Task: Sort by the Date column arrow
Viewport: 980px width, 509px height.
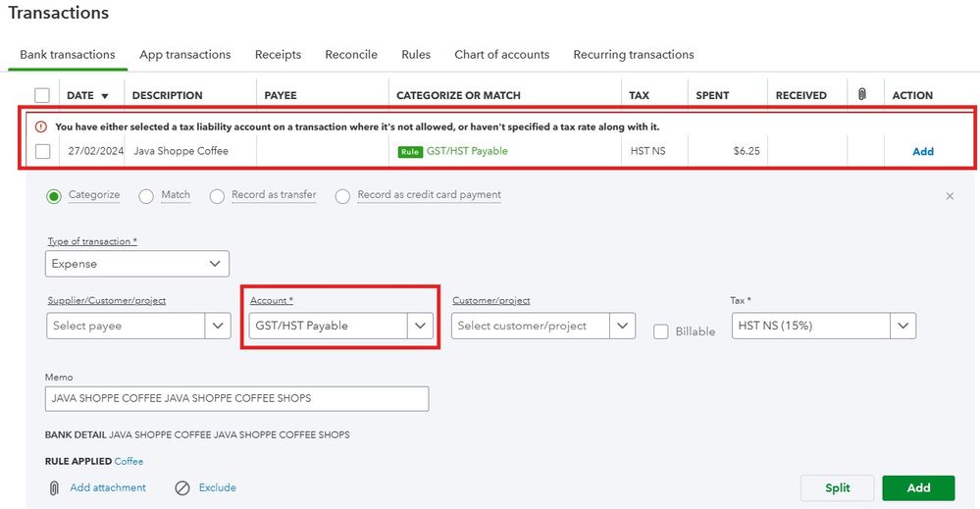Action: [105, 96]
